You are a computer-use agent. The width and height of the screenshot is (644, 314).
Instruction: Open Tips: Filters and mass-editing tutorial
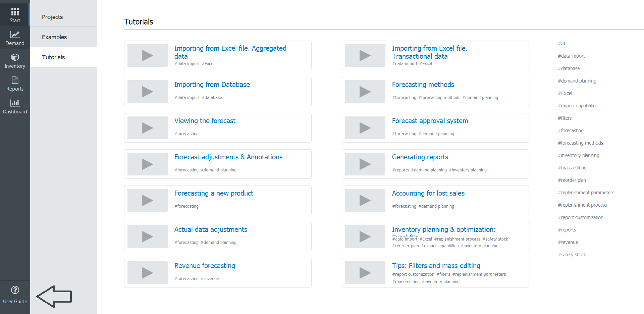coord(436,266)
